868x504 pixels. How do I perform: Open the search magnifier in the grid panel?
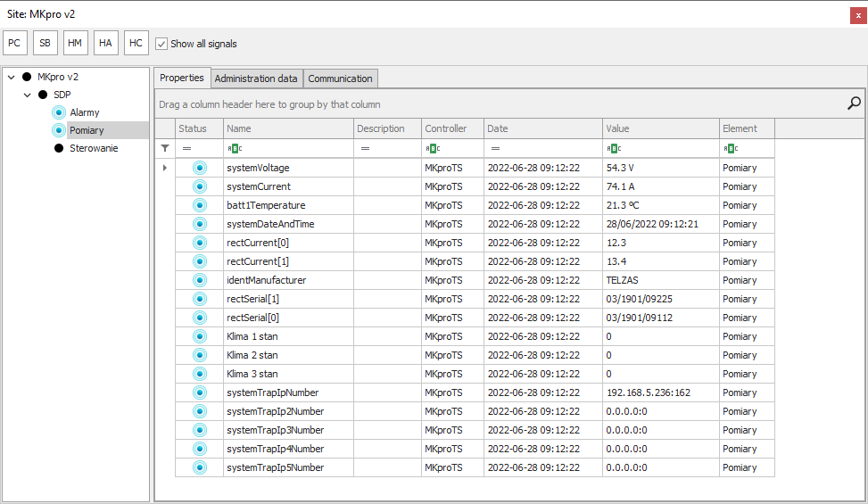coord(854,103)
